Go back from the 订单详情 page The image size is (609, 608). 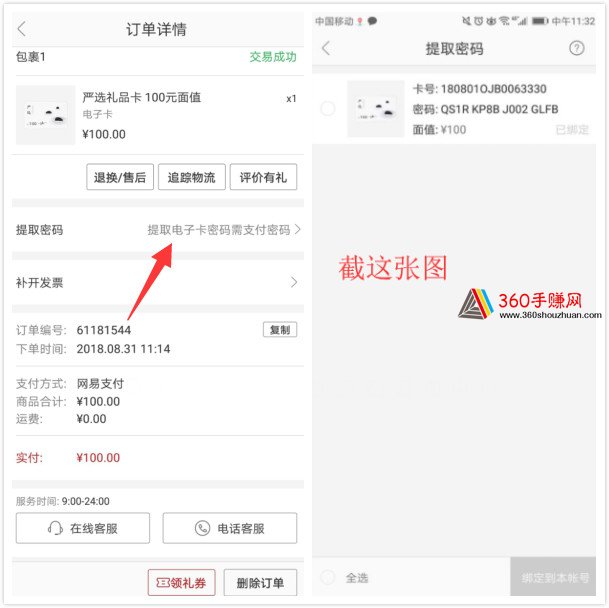22,29
